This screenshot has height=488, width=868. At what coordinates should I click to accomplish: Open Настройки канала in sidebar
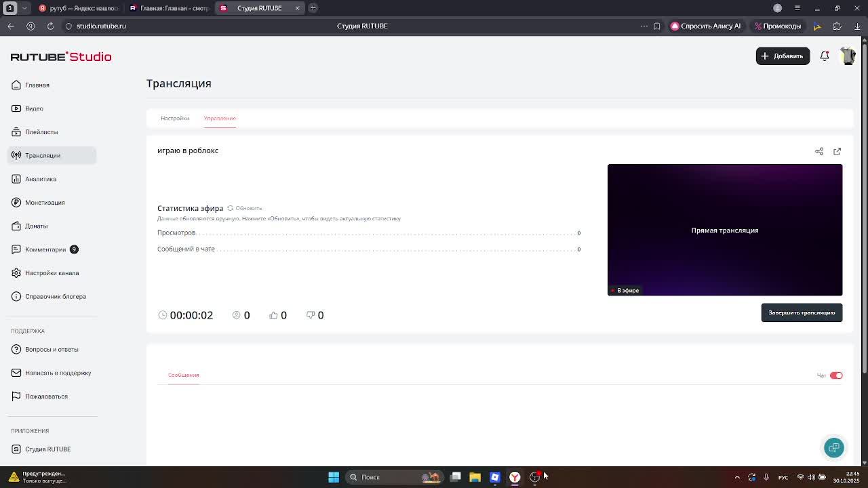[52, 273]
